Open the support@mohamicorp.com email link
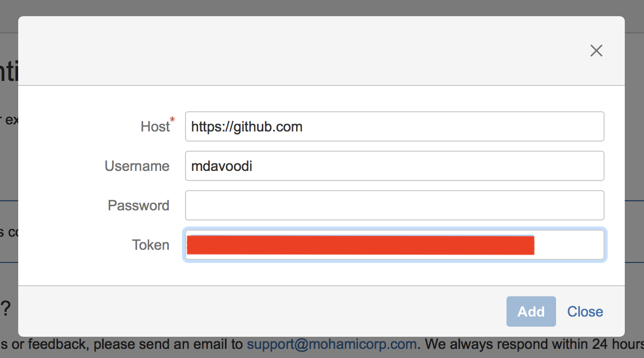The width and height of the screenshot is (644, 358). tap(332, 345)
